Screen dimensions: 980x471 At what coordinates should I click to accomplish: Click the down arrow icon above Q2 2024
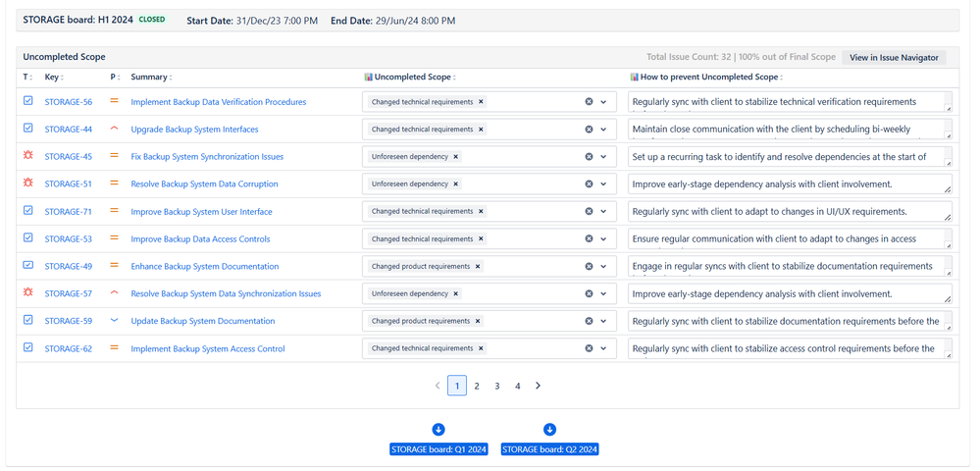click(549, 429)
